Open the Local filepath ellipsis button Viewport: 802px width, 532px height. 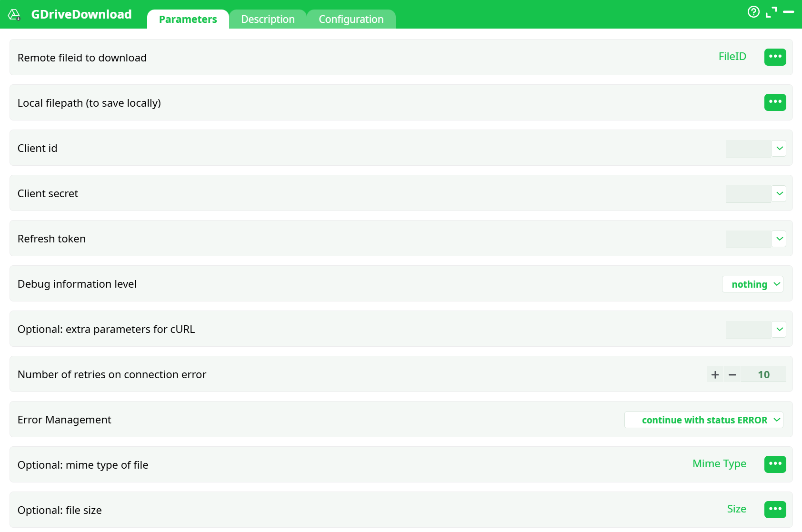pyautogui.click(x=775, y=102)
